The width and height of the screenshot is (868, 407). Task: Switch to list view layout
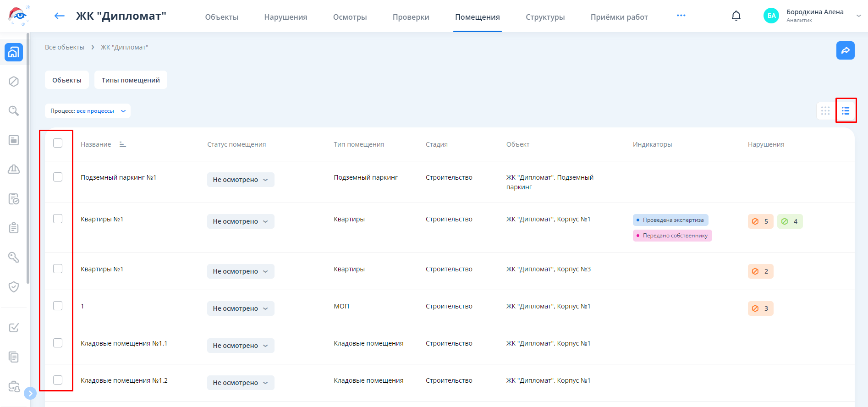pyautogui.click(x=846, y=111)
